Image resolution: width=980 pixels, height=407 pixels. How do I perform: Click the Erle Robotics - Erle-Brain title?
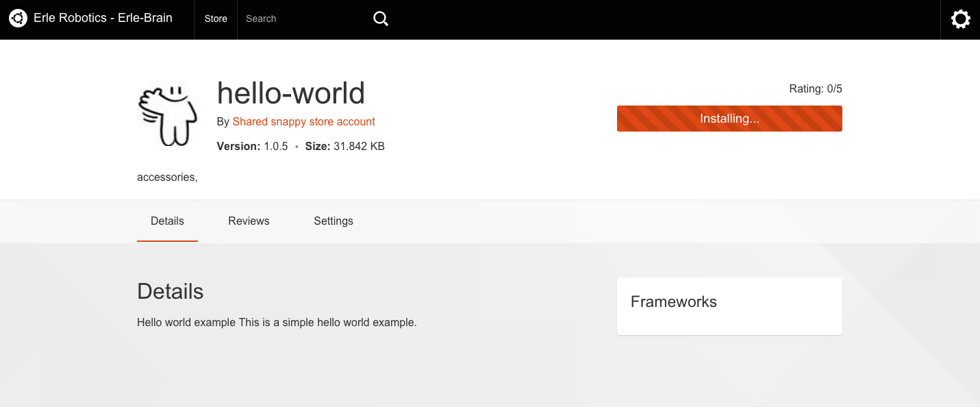click(x=103, y=18)
